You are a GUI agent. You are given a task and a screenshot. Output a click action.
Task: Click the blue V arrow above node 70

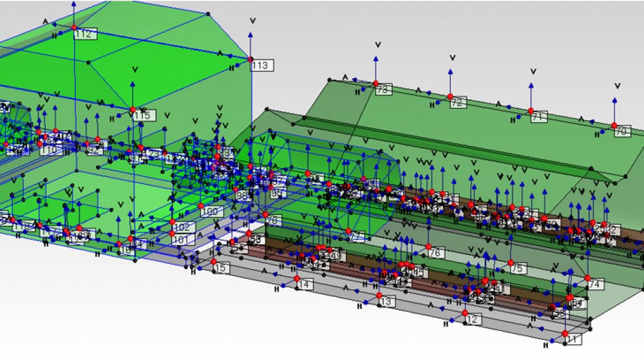pyautogui.click(x=614, y=102)
